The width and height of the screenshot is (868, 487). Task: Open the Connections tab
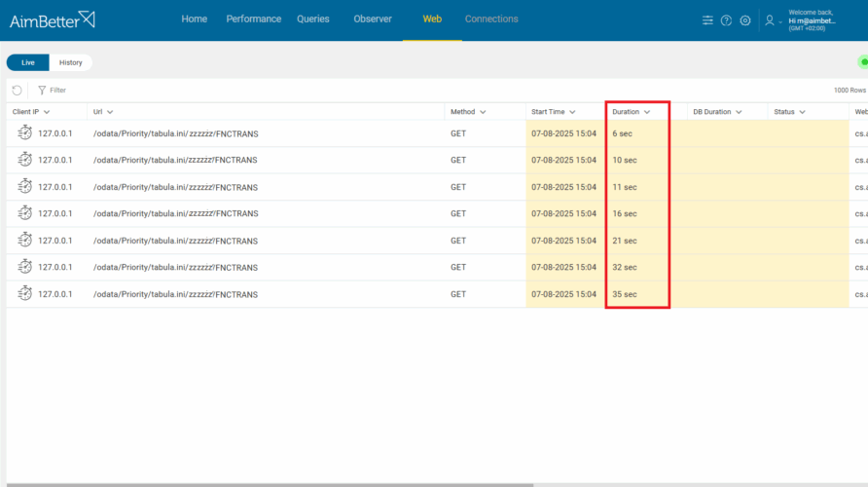(491, 19)
